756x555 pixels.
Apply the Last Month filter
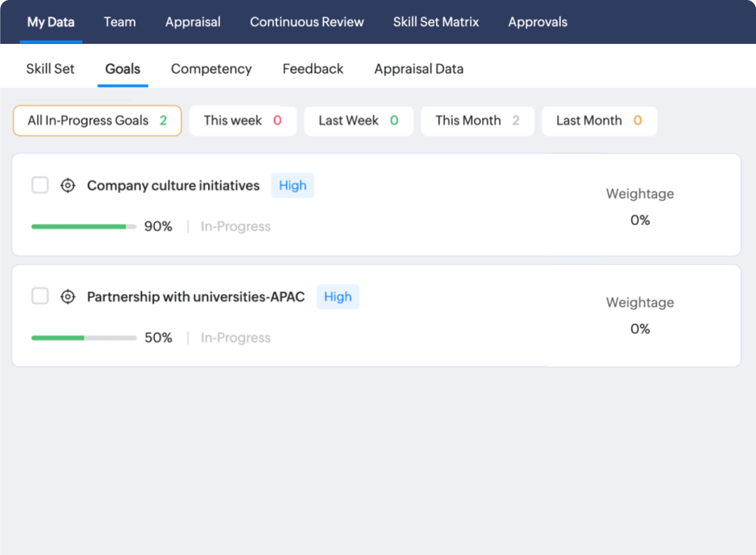(x=599, y=120)
